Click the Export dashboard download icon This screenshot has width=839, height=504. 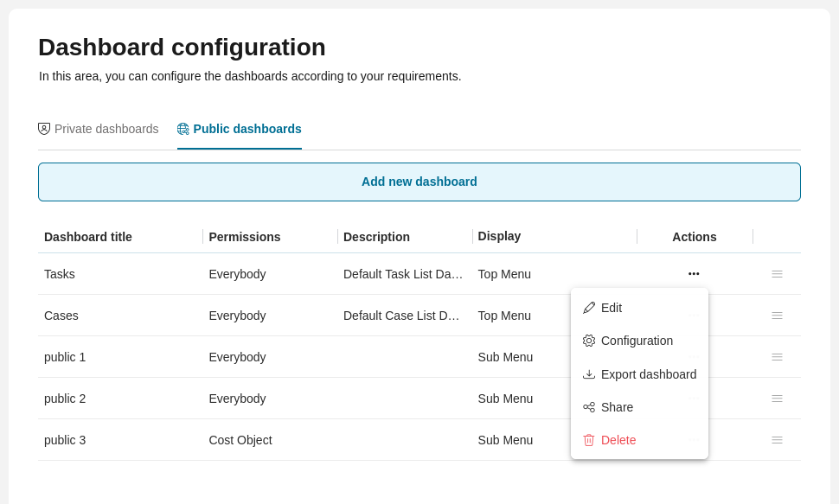click(589, 373)
